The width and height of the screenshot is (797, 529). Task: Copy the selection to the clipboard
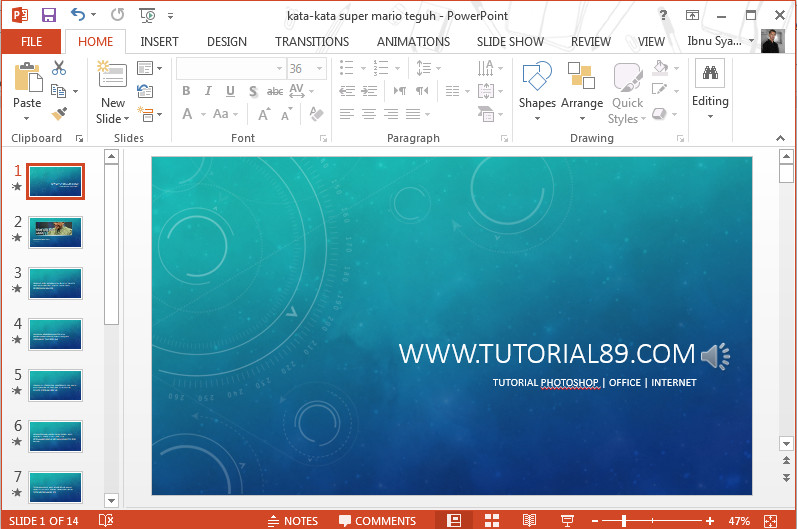click(x=58, y=91)
